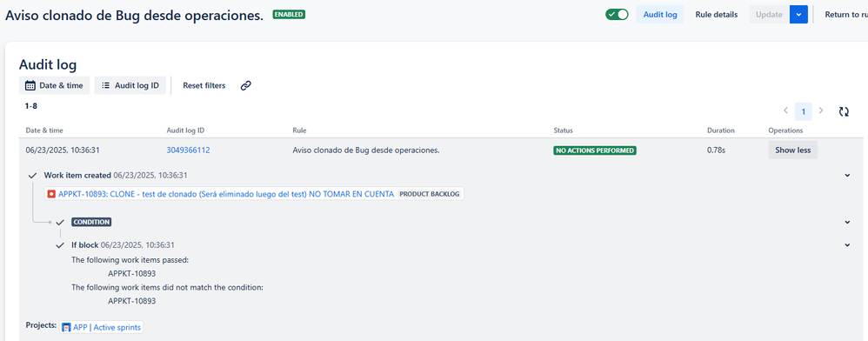Collapse the Work item created section
This screenshot has width=868, height=341.
point(847,176)
